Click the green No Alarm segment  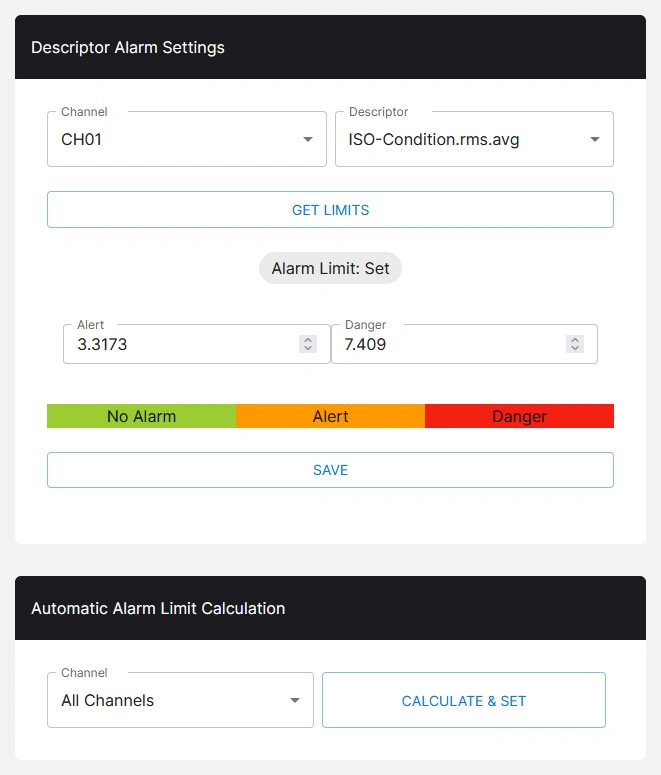point(141,416)
